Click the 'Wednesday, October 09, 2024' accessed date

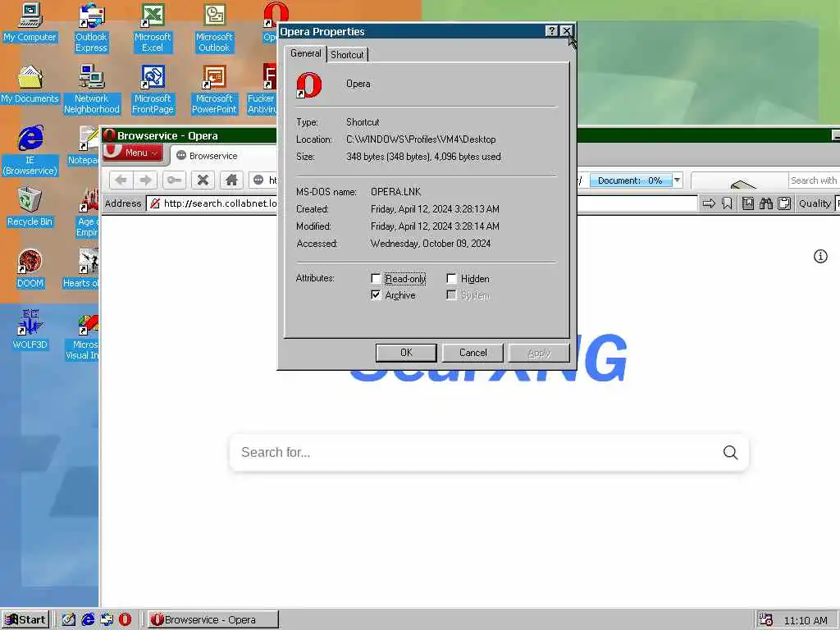[431, 243]
